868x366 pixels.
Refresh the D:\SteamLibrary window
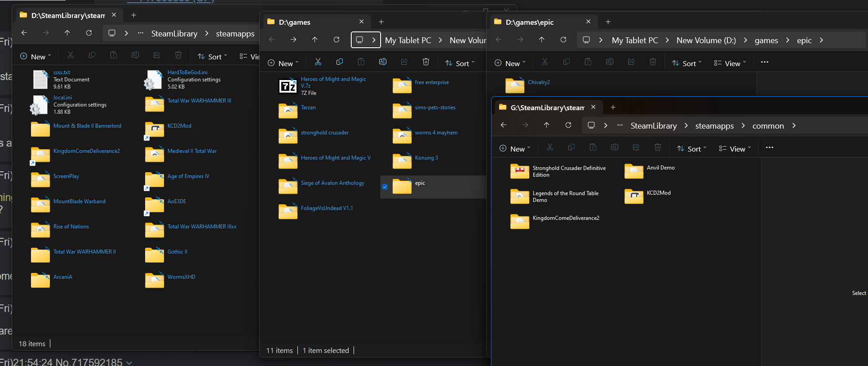coord(89,33)
